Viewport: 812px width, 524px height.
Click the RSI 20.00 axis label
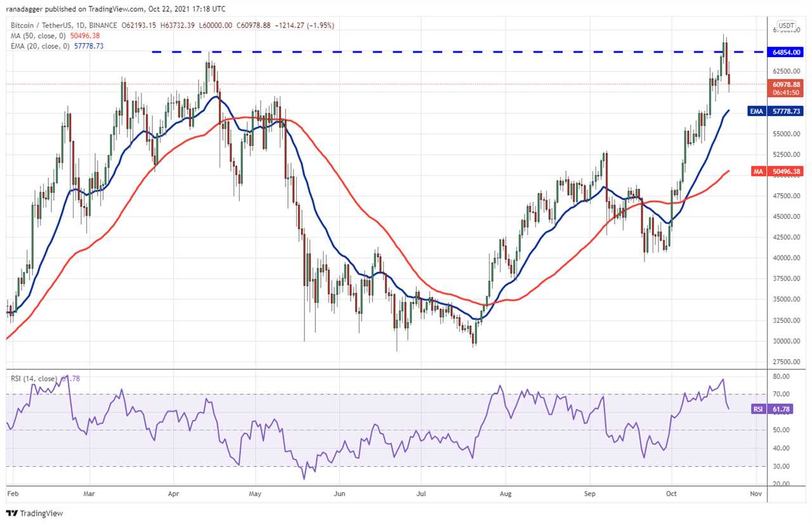[x=780, y=484]
